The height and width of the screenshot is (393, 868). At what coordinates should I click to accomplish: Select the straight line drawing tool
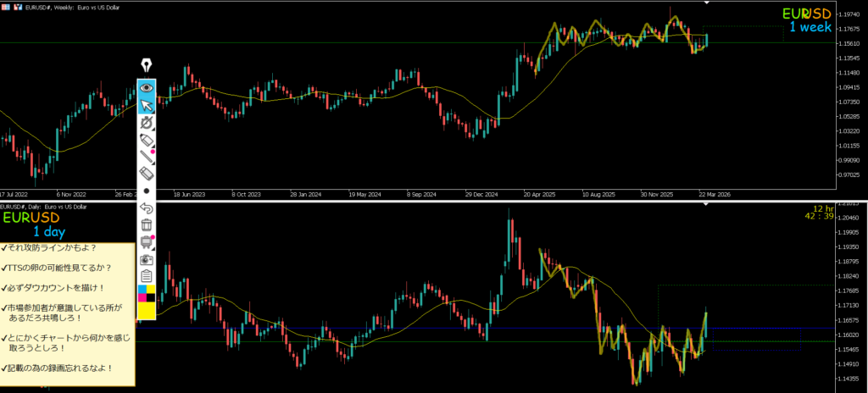click(147, 157)
